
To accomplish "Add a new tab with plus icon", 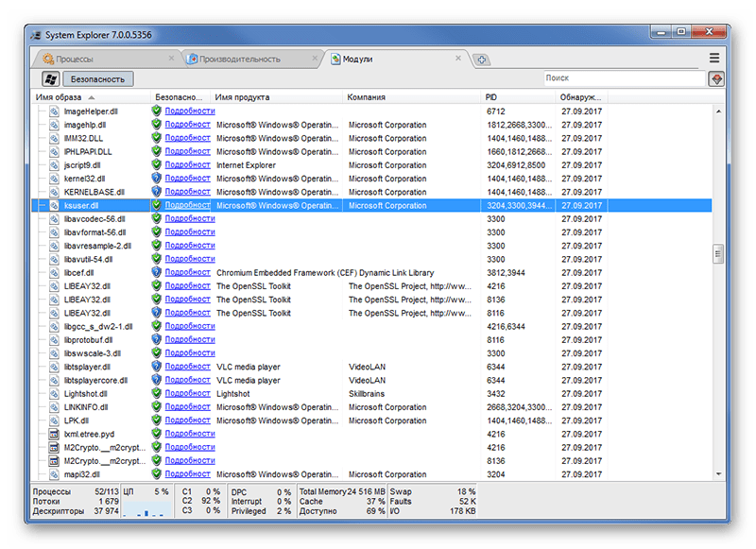I will click(481, 60).
